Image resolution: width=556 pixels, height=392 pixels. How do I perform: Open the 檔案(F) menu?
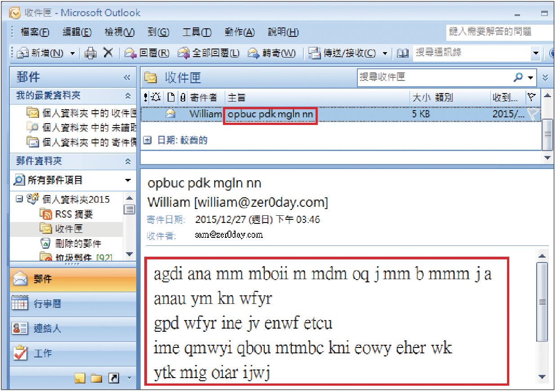(x=34, y=32)
